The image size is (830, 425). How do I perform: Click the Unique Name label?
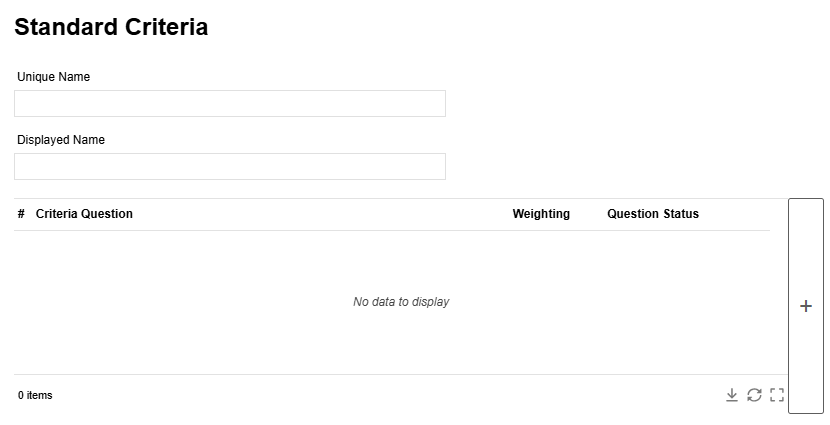point(53,77)
